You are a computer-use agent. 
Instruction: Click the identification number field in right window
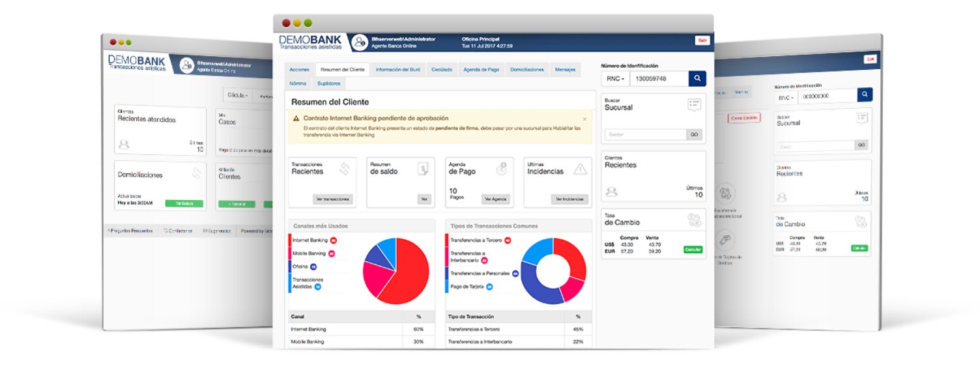(x=828, y=96)
